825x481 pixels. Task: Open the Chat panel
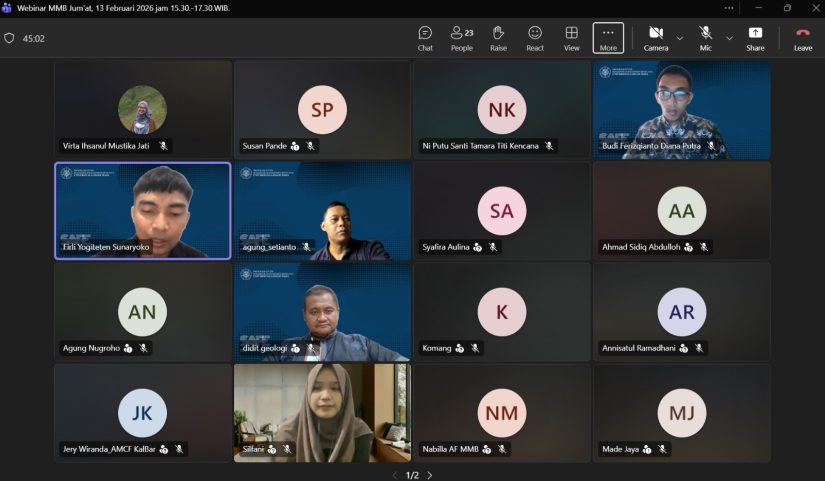point(425,38)
